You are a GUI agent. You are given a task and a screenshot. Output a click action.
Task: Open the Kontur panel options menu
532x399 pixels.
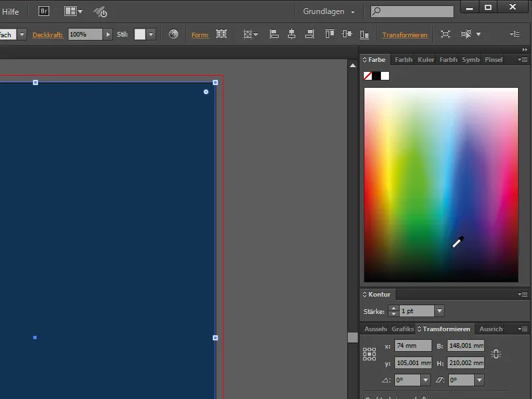(x=523, y=294)
